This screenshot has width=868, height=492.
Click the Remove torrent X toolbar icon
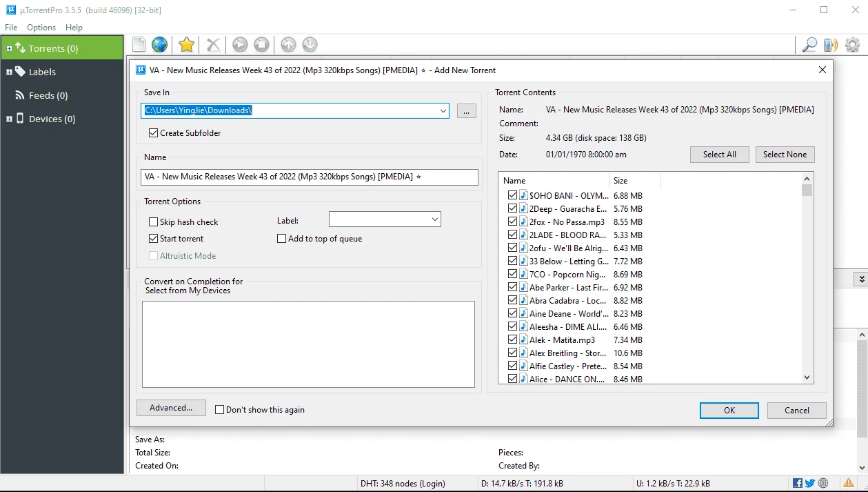tap(214, 45)
